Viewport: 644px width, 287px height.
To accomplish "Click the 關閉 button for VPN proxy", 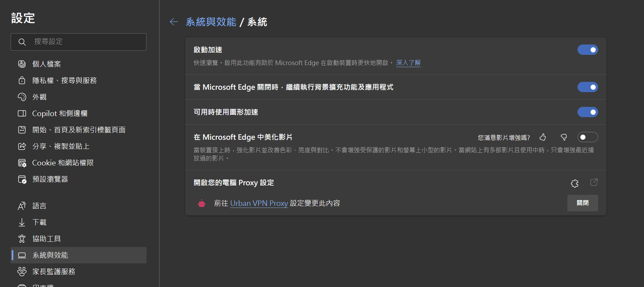I will pos(583,203).
